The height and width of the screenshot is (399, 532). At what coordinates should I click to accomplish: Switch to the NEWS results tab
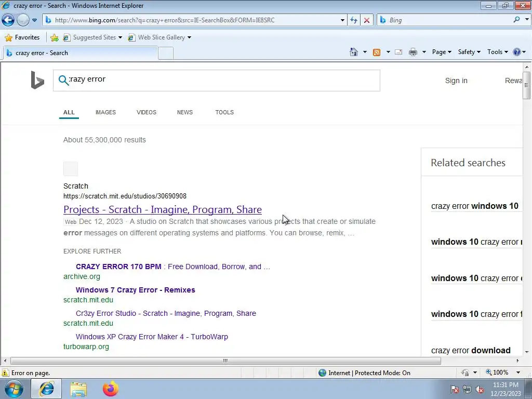coord(185,112)
